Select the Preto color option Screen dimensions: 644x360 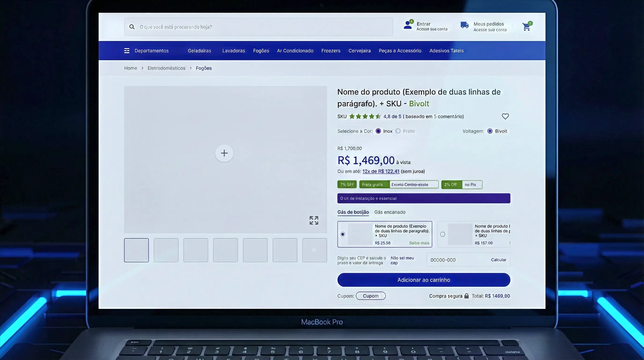click(x=398, y=131)
